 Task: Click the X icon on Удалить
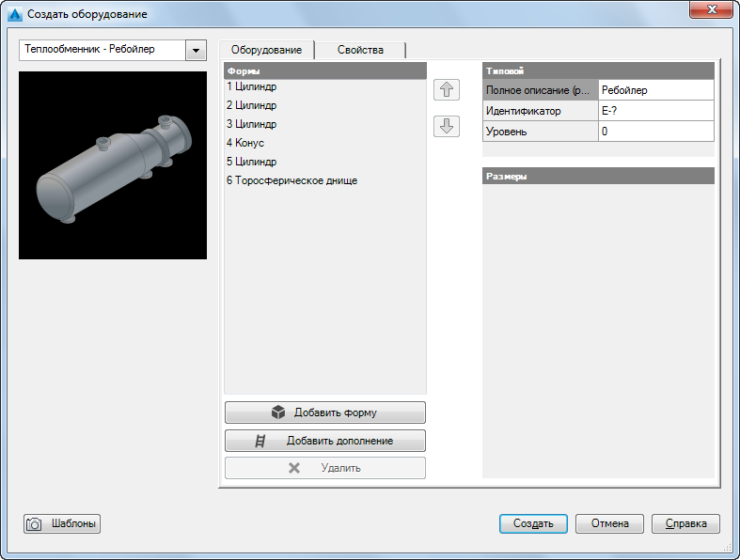(x=294, y=468)
